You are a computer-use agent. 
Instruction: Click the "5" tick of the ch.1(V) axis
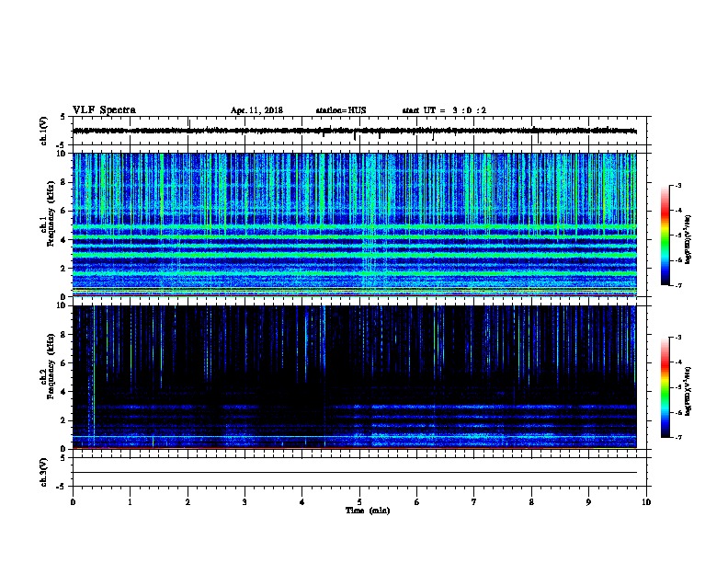click(x=63, y=117)
